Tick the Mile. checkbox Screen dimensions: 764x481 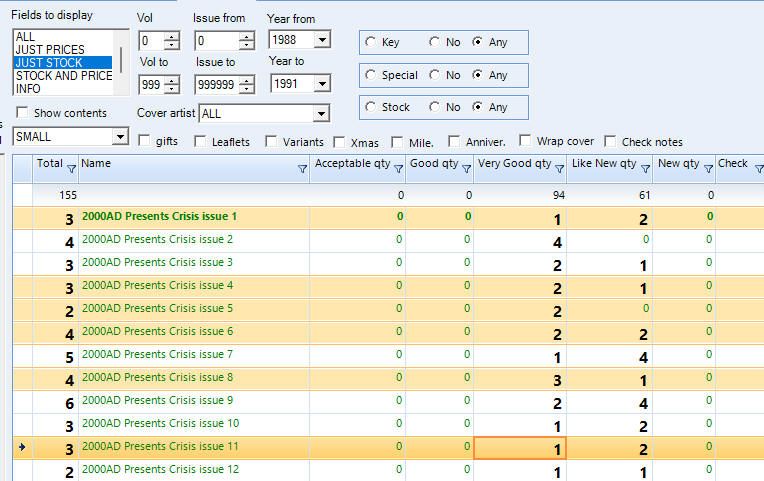click(x=397, y=142)
